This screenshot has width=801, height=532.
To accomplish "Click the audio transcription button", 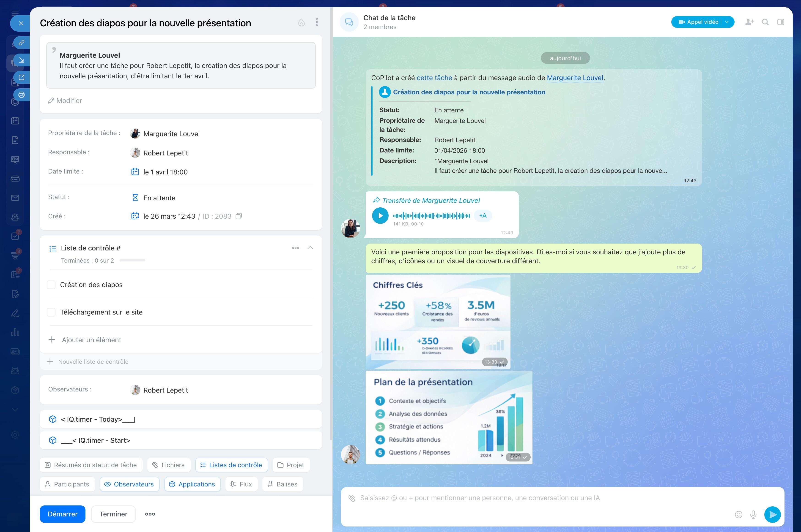I will (483, 215).
